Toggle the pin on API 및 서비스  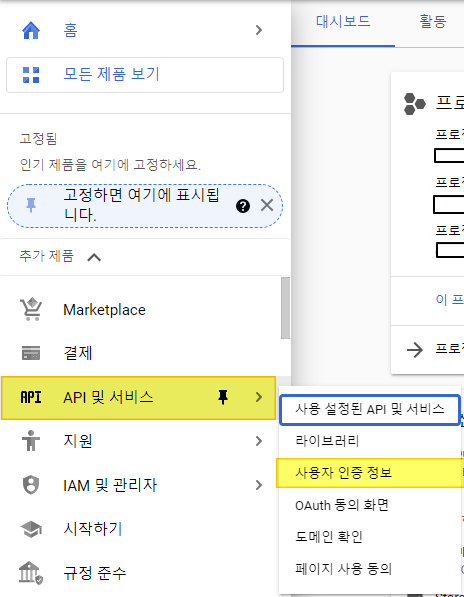tap(223, 397)
